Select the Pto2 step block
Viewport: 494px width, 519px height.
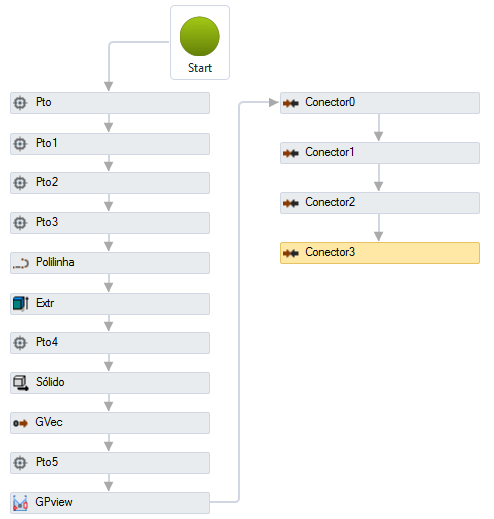(x=110, y=183)
